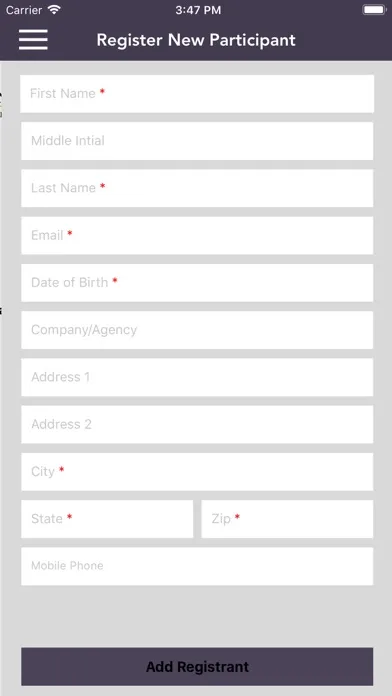Tap the 3:47 PM clock
This screenshot has height=696, width=392.
(198, 10)
